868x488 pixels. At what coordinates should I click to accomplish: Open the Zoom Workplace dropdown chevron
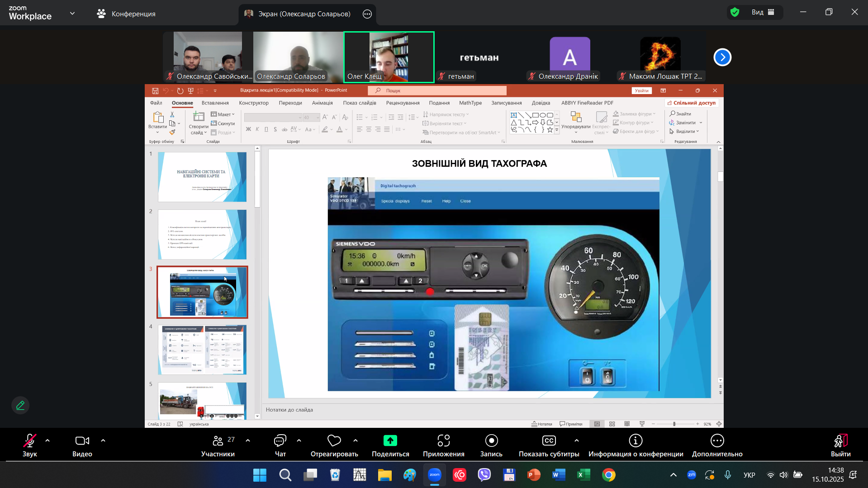point(72,14)
